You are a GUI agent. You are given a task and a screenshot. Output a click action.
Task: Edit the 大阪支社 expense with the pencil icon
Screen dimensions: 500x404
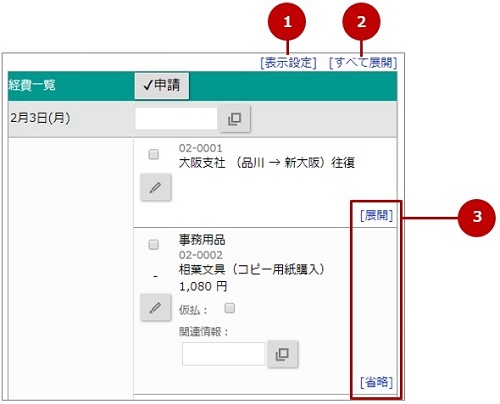(x=156, y=187)
